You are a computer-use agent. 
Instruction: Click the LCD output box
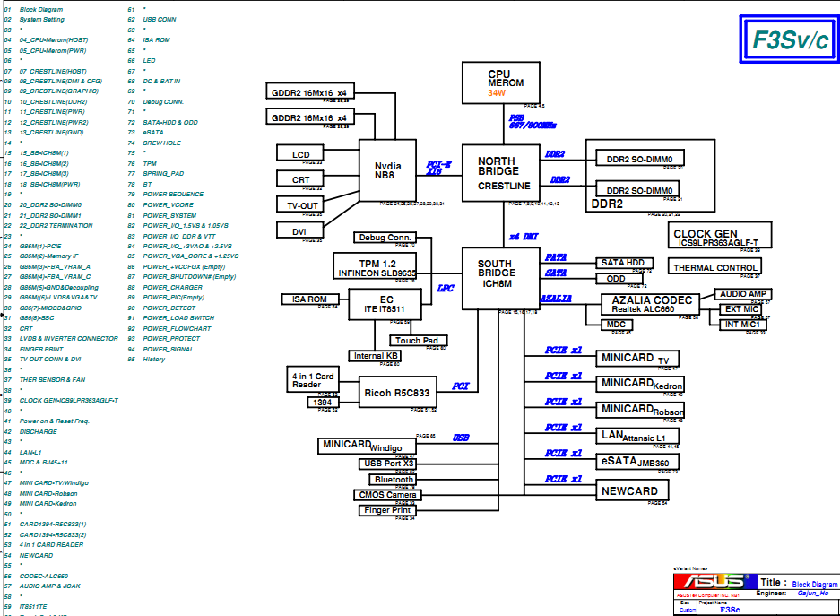tap(300, 153)
